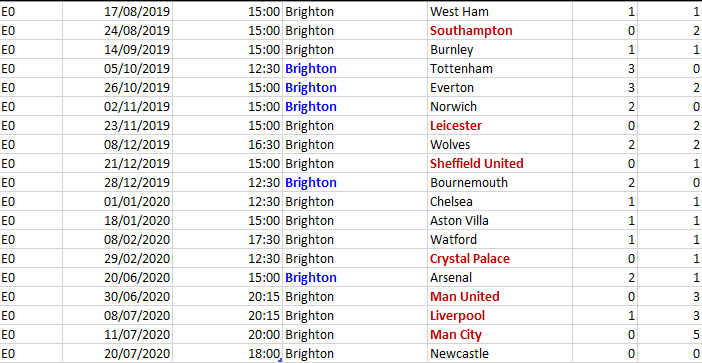This screenshot has width=702, height=363.
Task: Click the Arsenal cell
Action: coord(500,278)
